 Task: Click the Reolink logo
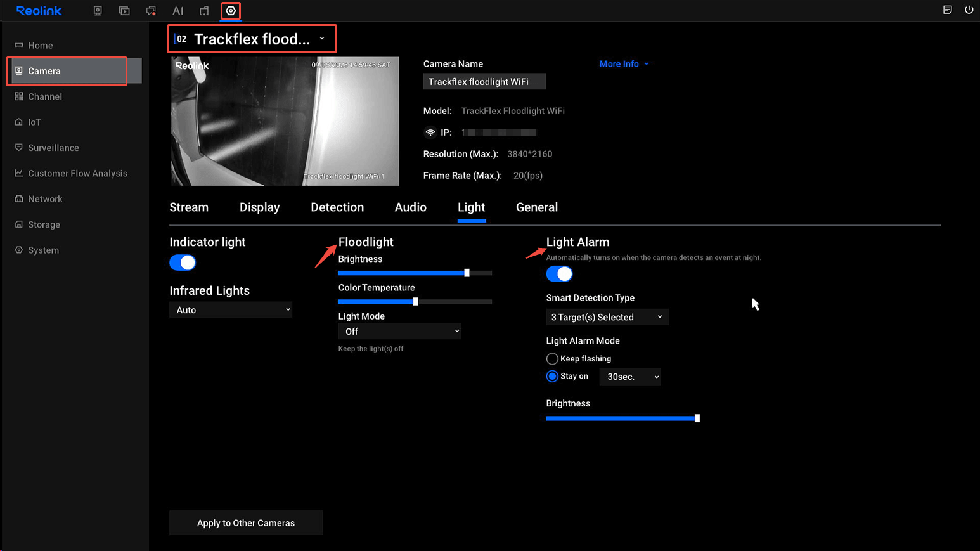[39, 11]
